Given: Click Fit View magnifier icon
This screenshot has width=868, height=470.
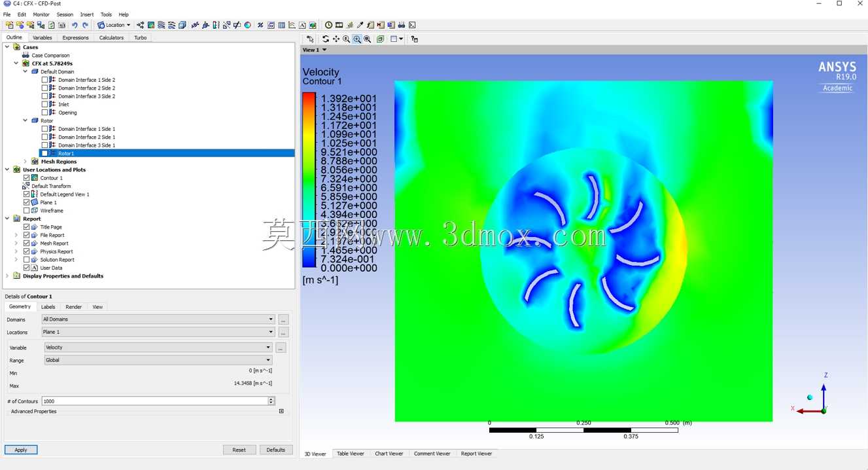Looking at the screenshot, I should [x=368, y=39].
